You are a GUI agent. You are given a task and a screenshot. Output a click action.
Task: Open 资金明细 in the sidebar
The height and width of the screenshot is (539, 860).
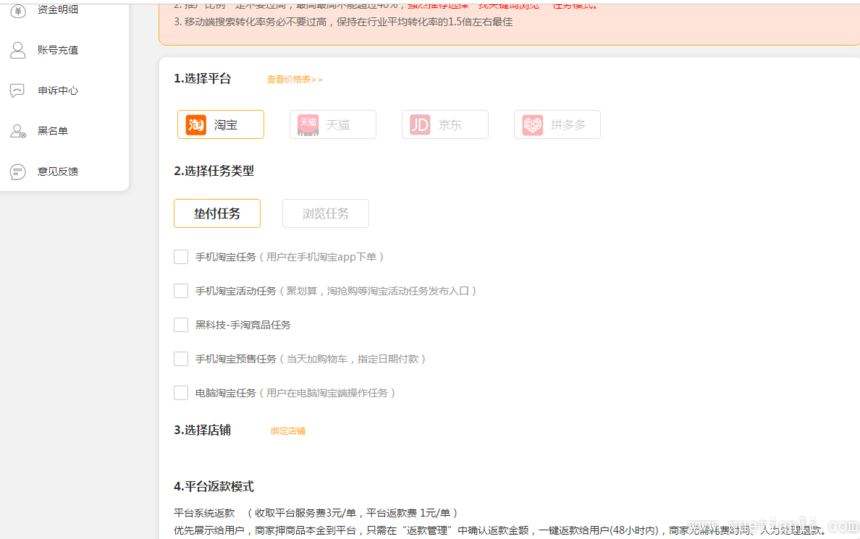[58, 9]
